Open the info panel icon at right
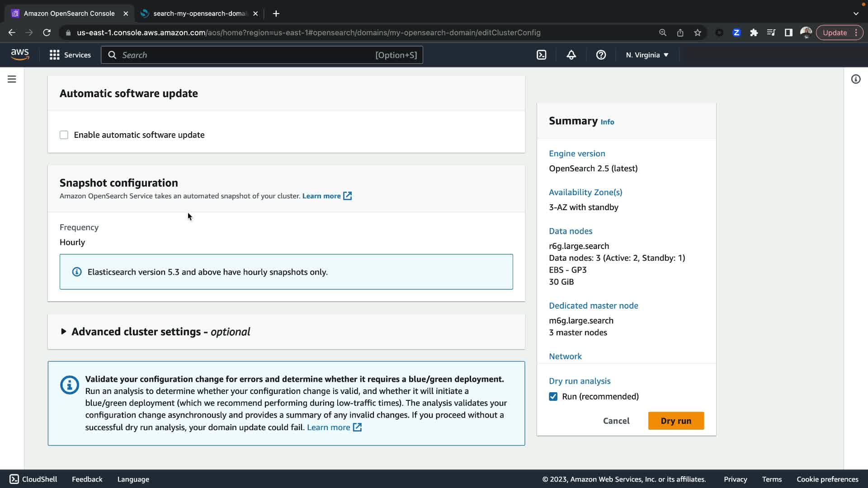The image size is (868, 488). pyautogui.click(x=855, y=79)
